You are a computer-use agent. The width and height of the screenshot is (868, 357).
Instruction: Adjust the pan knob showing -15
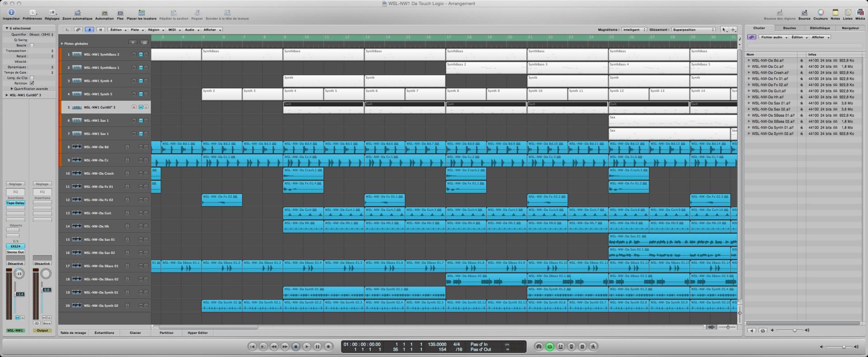(x=19, y=274)
